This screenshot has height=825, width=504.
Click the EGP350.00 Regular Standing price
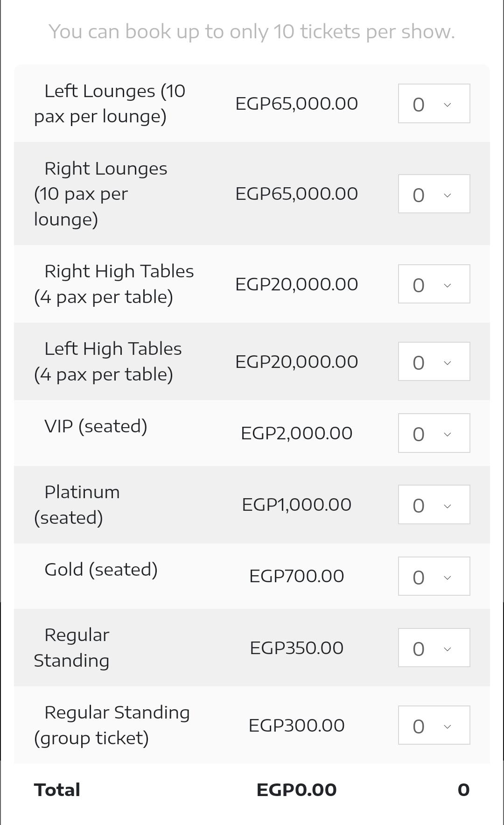click(x=296, y=648)
